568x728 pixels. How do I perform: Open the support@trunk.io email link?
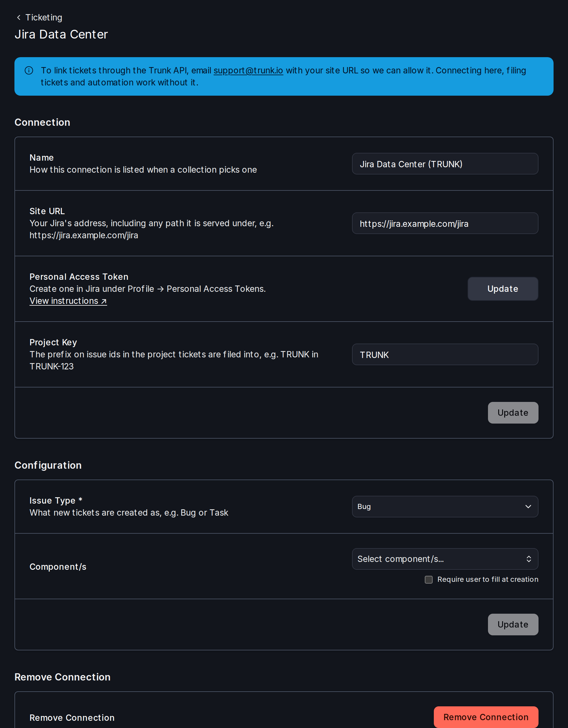click(x=248, y=70)
